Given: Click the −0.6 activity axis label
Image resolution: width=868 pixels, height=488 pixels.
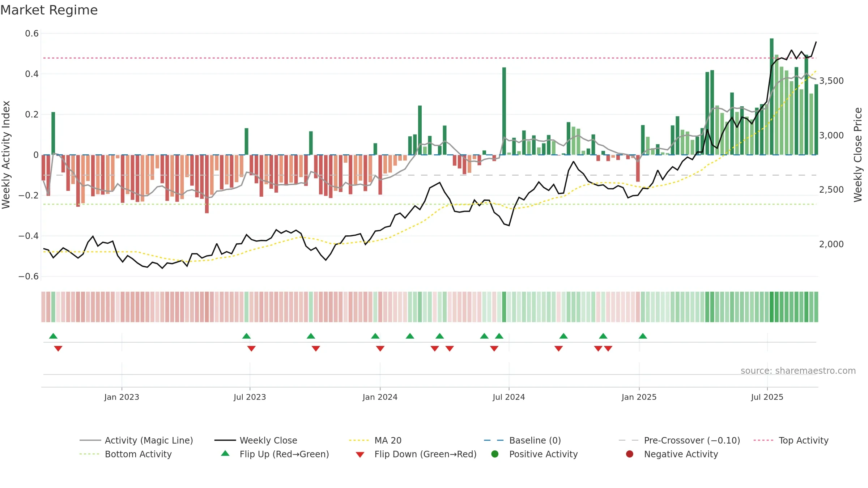Looking at the screenshot, I should (x=29, y=277).
